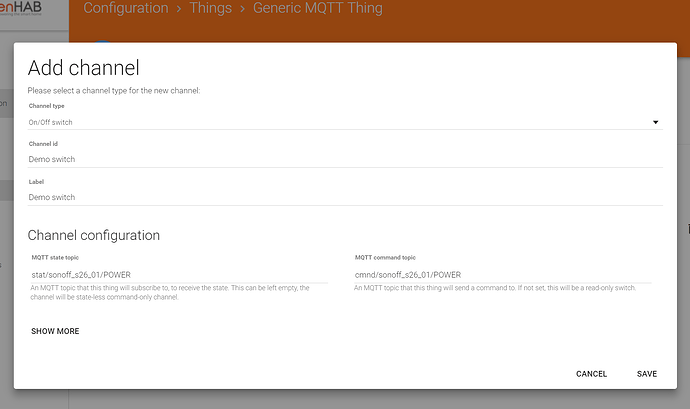Expand options with SHOW MORE
690x409 pixels.
coord(55,331)
